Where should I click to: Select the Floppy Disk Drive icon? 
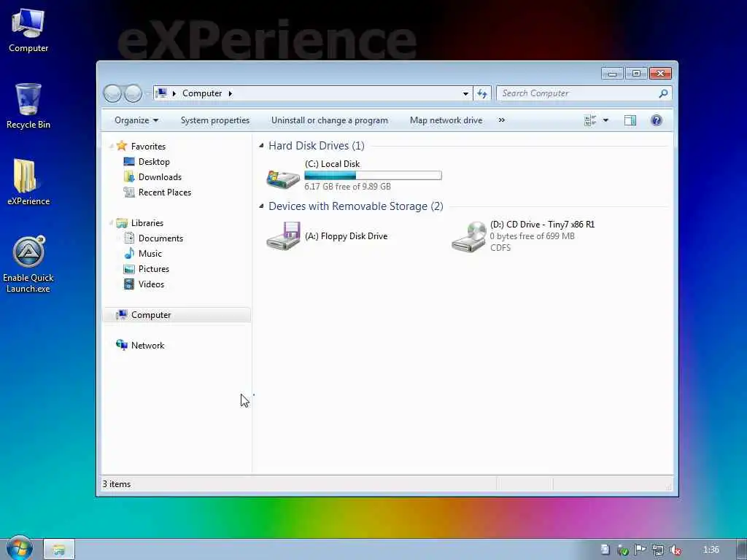pos(283,236)
